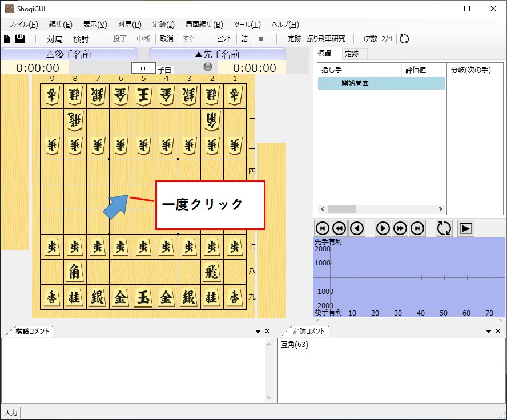This screenshot has height=420, width=507.
Task: Click the refresh arrows icon beside コア数
Action: [404, 39]
